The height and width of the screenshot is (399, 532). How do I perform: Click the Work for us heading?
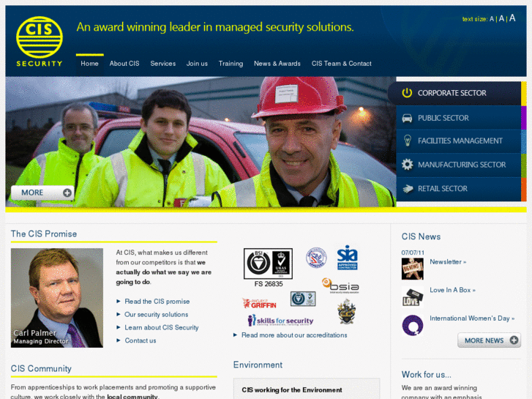tap(427, 375)
